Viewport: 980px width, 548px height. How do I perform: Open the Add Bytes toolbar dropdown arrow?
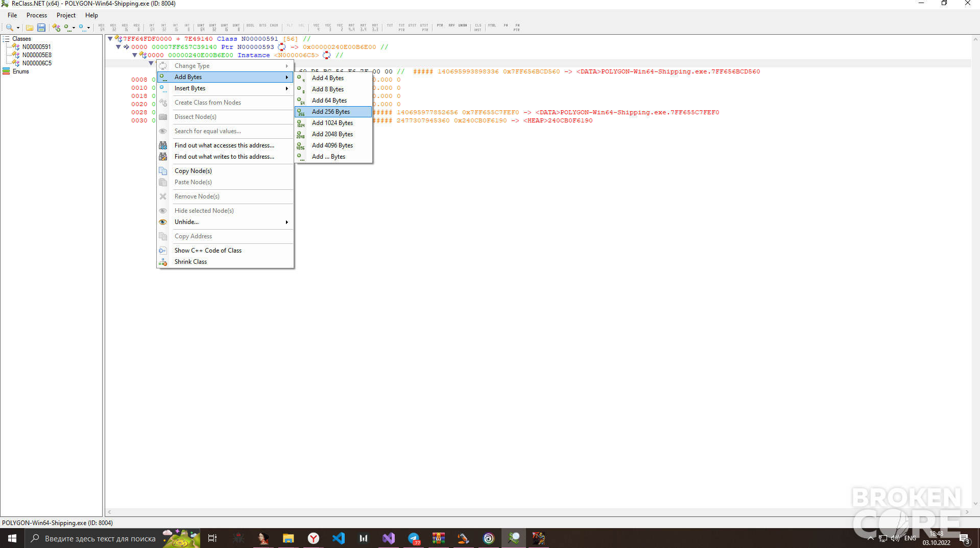click(74, 28)
